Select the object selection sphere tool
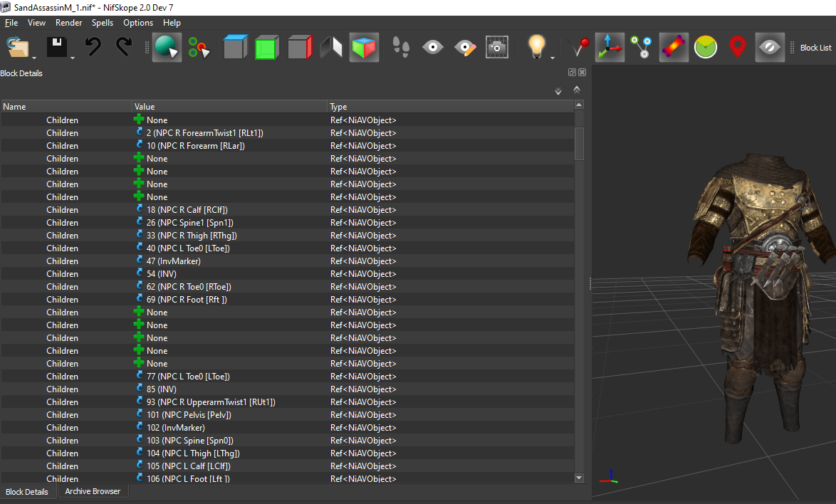 (x=167, y=48)
